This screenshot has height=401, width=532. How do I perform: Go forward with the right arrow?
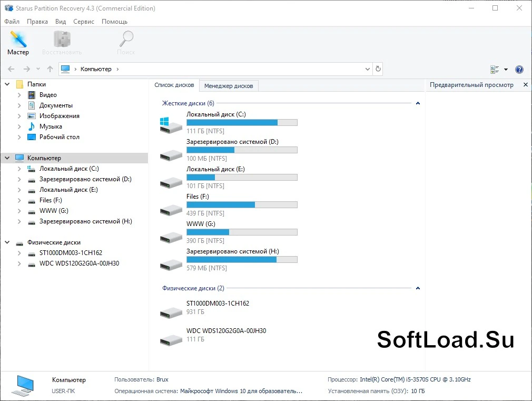tap(26, 69)
